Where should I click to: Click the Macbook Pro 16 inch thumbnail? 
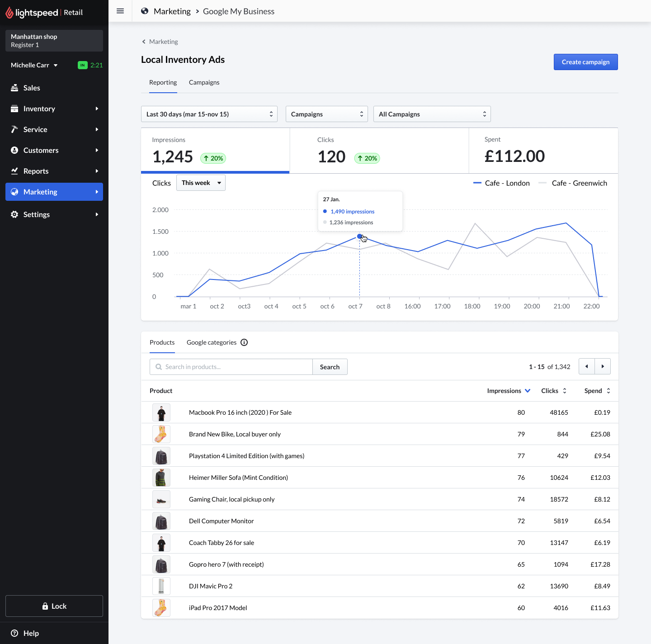(x=161, y=412)
